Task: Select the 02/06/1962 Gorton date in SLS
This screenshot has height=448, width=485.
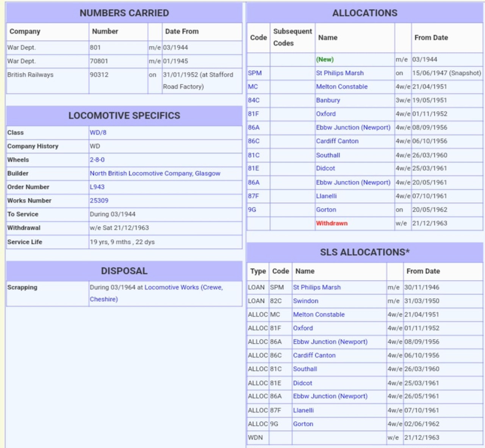Action: coord(422,424)
